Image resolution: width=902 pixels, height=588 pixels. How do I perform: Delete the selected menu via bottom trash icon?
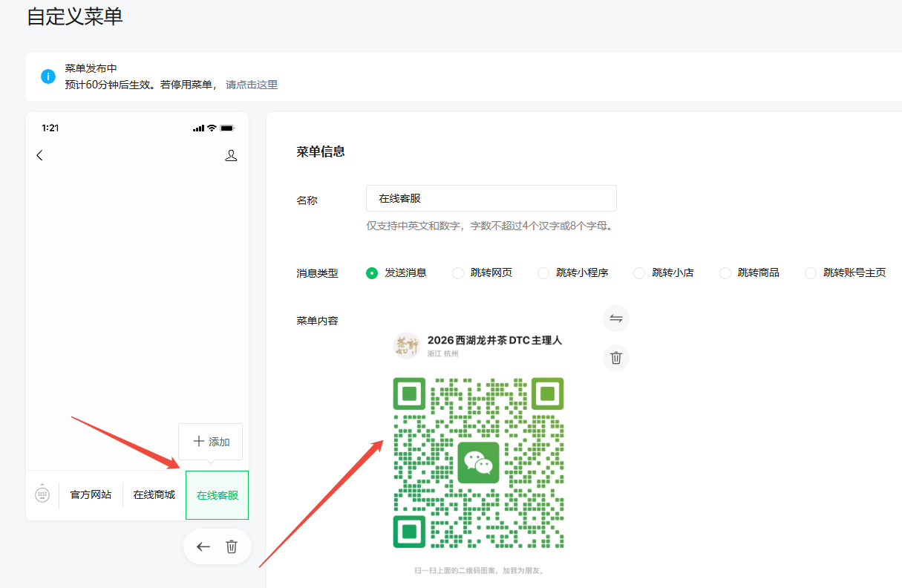(232, 547)
